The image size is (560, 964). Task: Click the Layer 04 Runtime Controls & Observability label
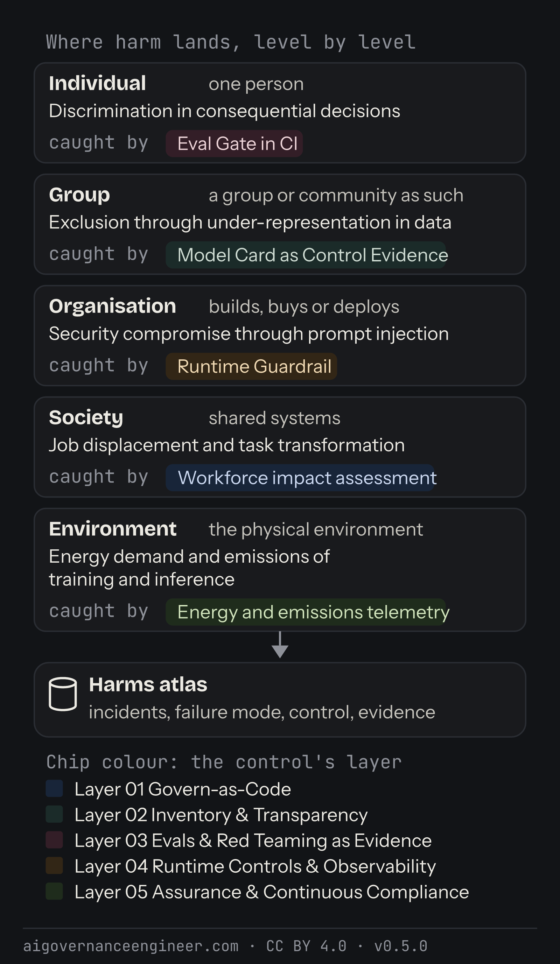pos(255,866)
